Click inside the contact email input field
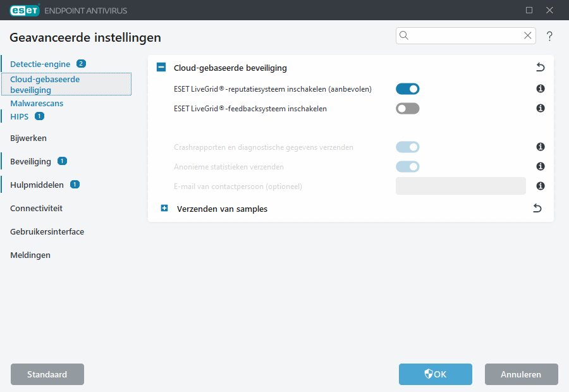569x392 pixels. pyautogui.click(x=460, y=185)
